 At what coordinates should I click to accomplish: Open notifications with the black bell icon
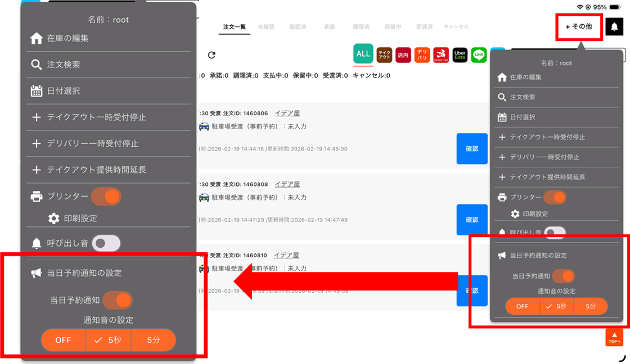(x=614, y=26)
